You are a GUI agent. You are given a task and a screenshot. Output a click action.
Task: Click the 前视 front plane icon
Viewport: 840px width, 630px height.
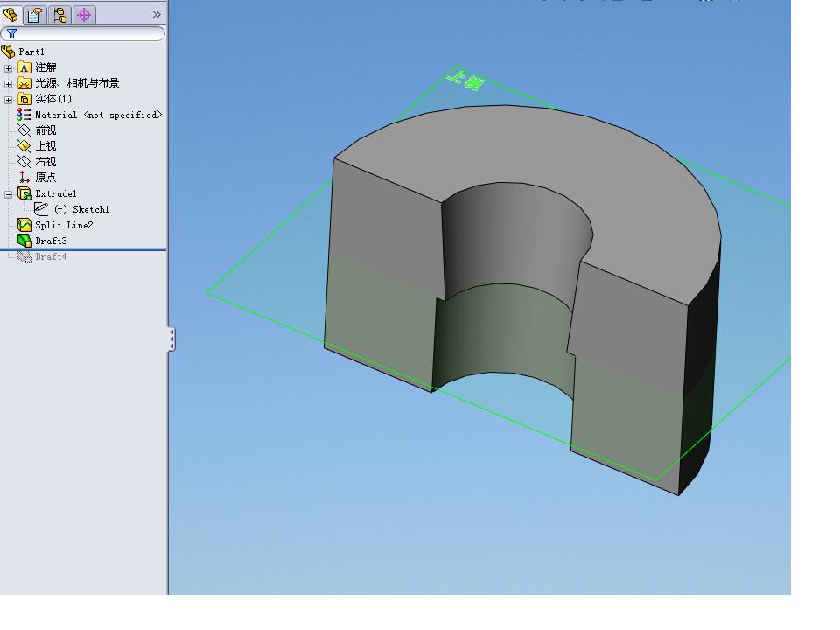pos(24,130)
